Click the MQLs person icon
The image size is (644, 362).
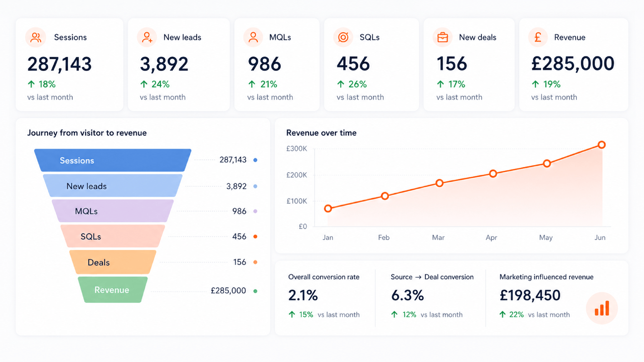pyautogui.click(x=253, y=37)
